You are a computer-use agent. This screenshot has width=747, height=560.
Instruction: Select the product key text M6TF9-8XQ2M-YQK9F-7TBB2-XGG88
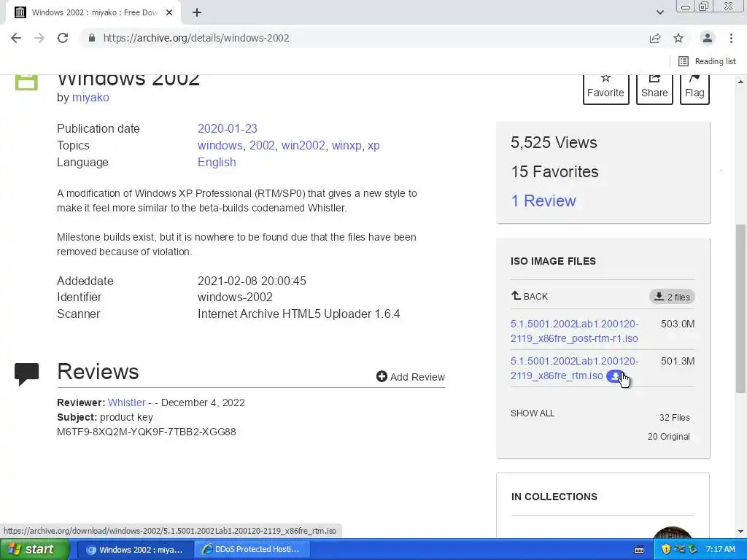146,432
